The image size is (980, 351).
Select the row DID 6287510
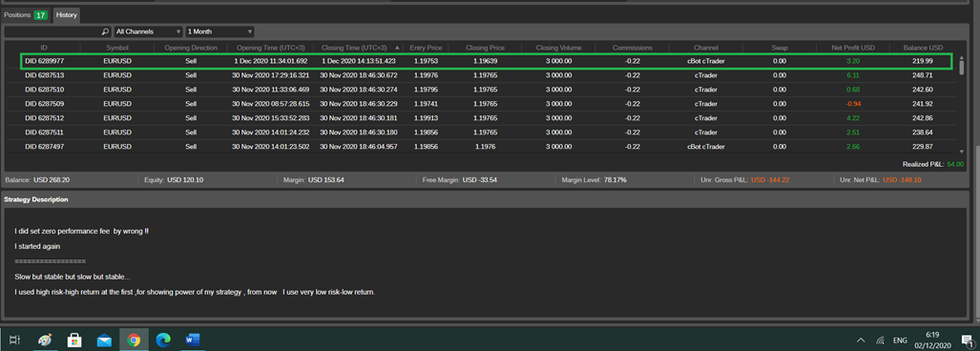[482, 90]
